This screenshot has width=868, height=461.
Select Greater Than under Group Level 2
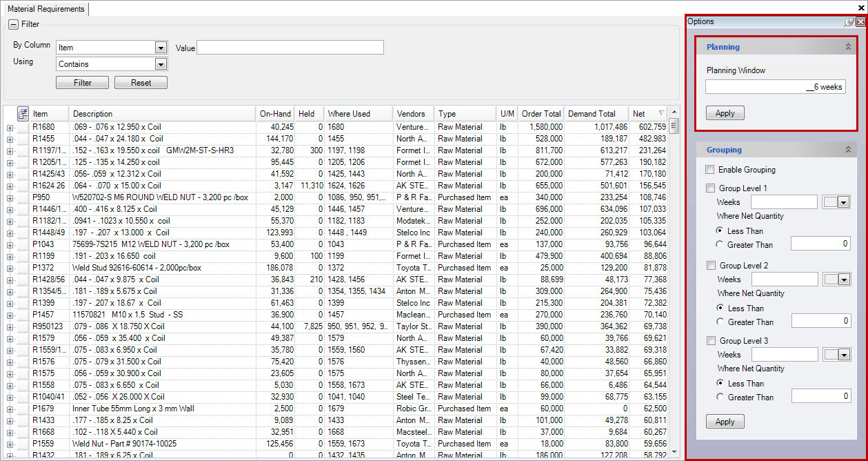[720, 322]
